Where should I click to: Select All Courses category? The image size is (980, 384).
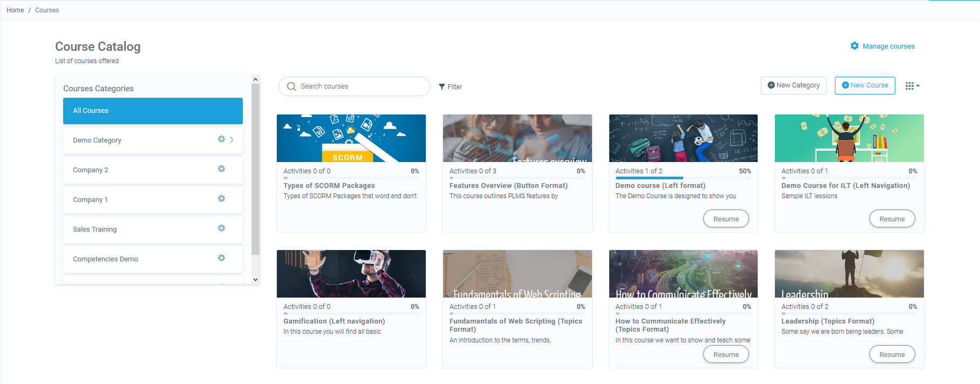153,111
